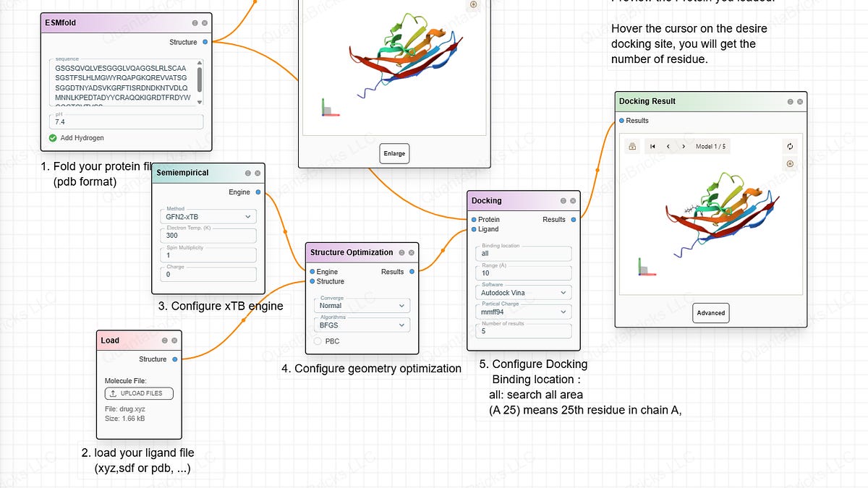Click the recenter target icon in protein preview
This screenshot has height=488, width=868.
[474, 4]
